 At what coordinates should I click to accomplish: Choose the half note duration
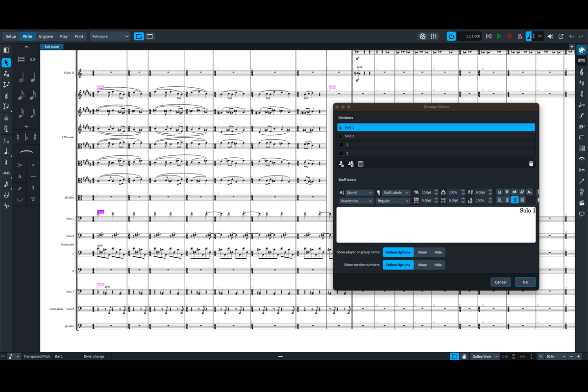(x=21, y=78)
